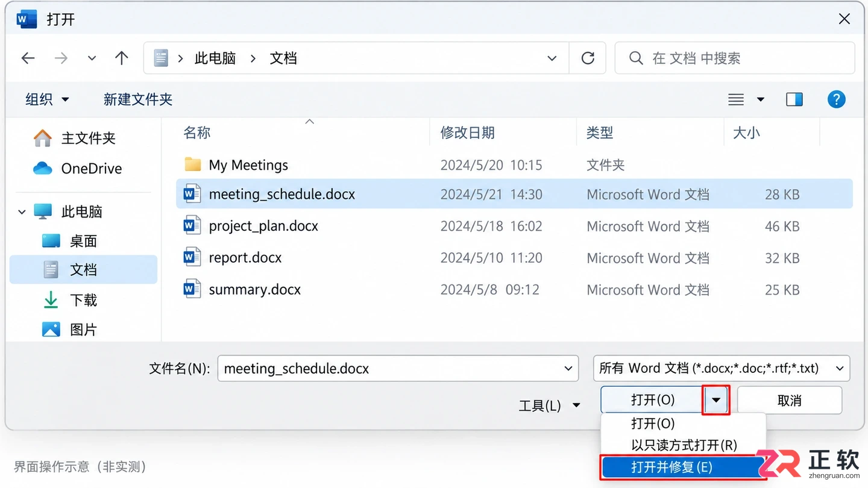Sort by 大小 column header
868x488 pixels.
[x=746, y=133]
